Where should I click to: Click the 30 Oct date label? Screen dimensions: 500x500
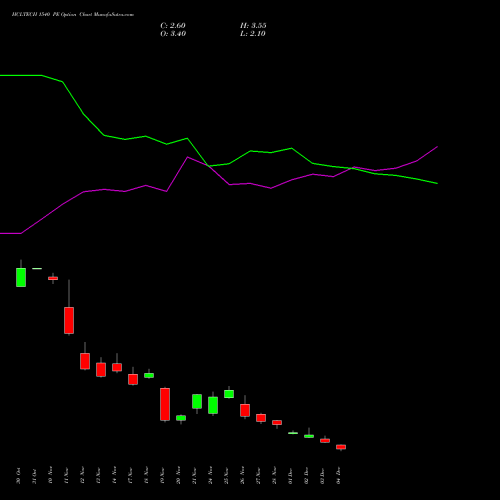pyautogui.click(x=18, y=476)
